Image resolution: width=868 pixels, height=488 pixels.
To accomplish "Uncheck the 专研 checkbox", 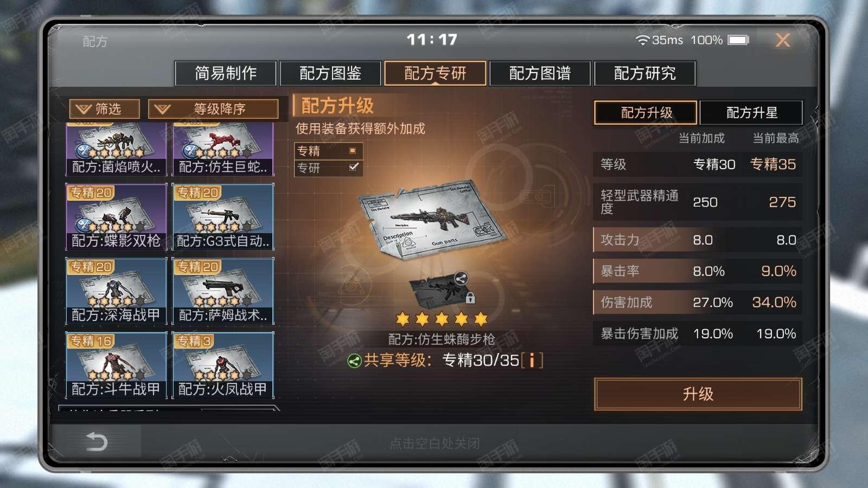I will [354, 167].
